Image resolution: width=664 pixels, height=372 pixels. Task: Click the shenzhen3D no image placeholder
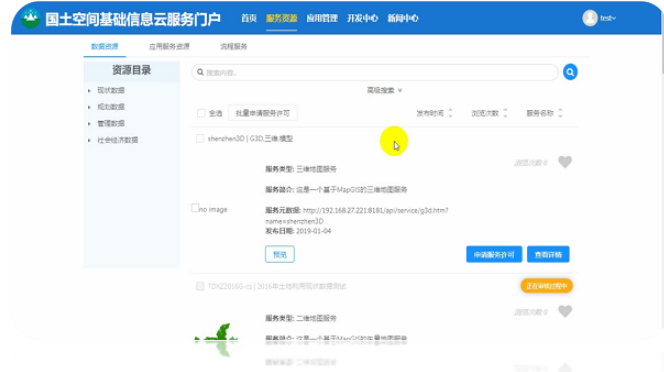tap(209, 209)
